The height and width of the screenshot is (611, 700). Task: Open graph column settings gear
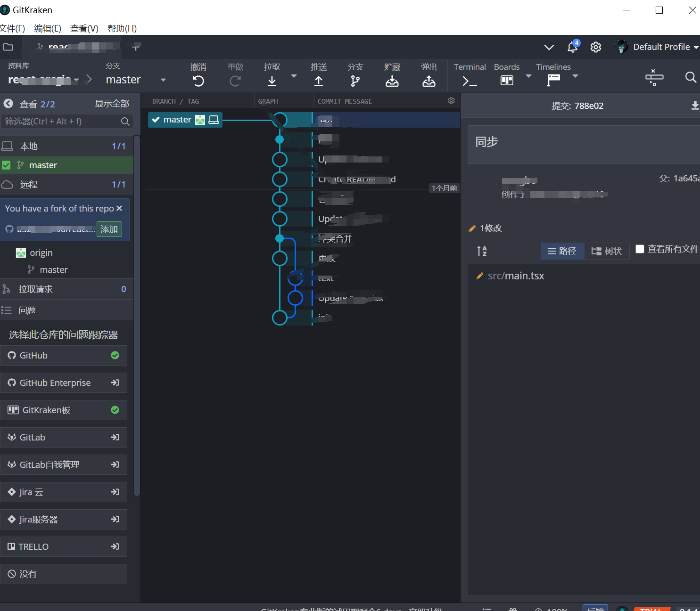[451, 101]
